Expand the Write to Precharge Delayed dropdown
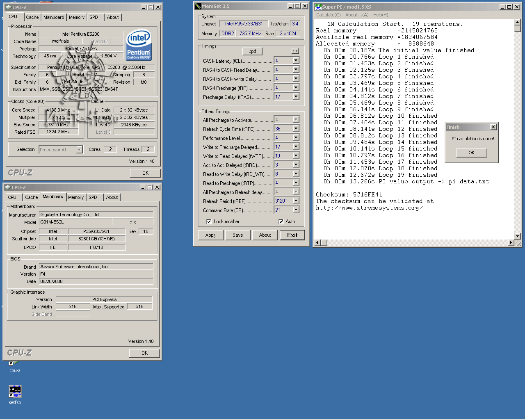The height and width of the screenshot is (420, 525). [296, 147]
